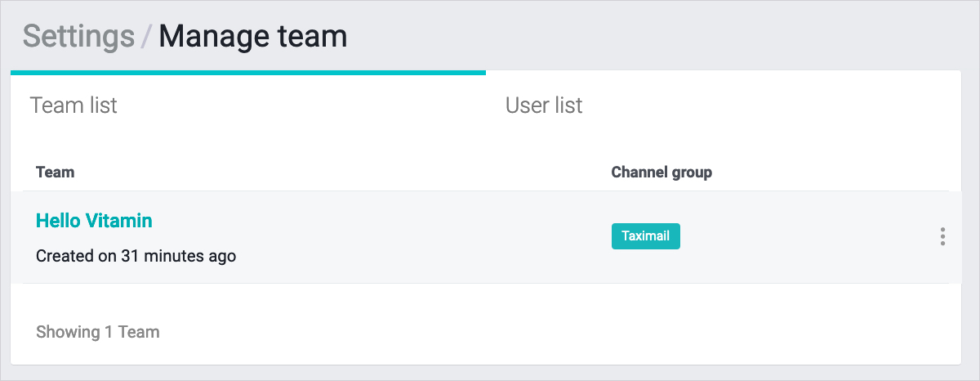Click the word Vitamin in team name

click(x=121, y=221)
